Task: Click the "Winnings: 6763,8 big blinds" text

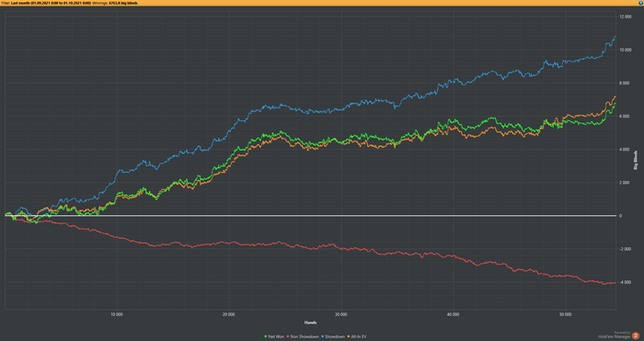Action: (x=114, y=3)
